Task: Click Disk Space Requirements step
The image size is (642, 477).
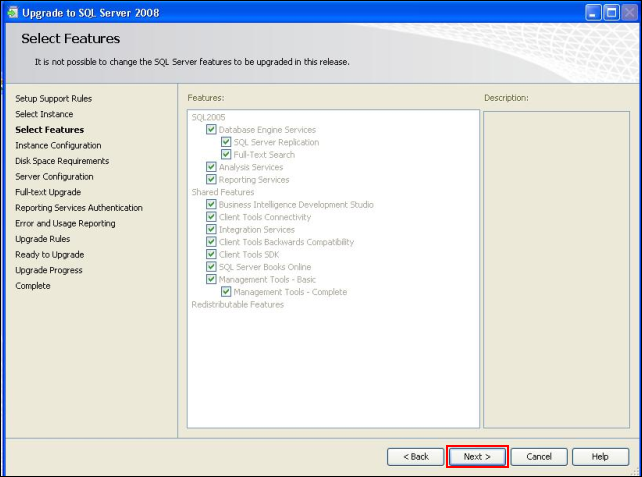Action: (x=62, y=161)
